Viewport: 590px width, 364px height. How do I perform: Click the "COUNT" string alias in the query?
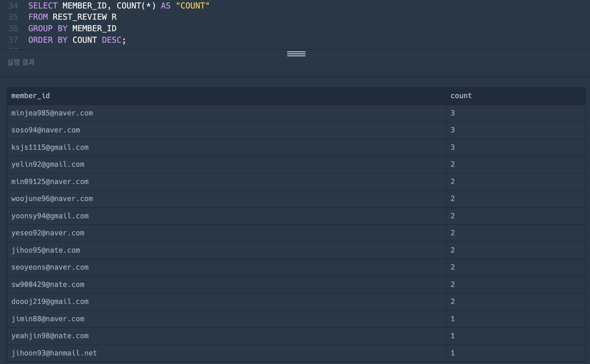point(192,6)
